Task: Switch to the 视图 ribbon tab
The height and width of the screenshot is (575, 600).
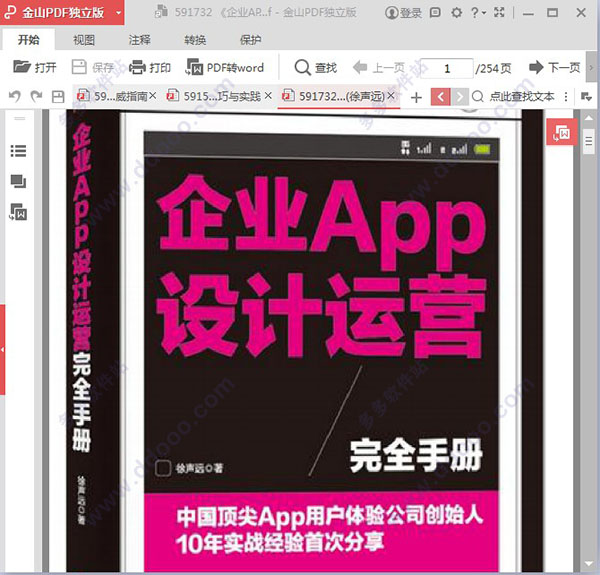Action: 84,40
